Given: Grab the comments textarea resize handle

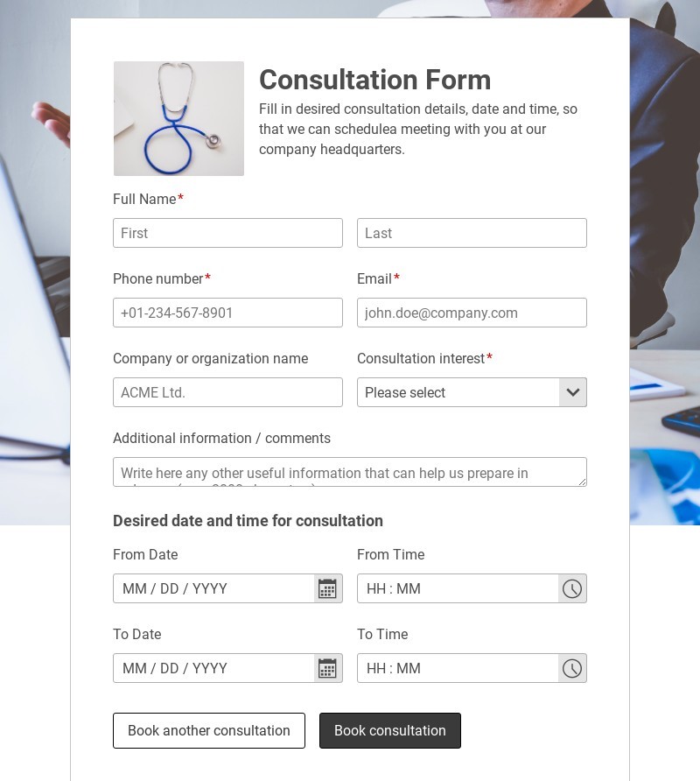Looking at the screenshot, I should click(x=581, y=482).
